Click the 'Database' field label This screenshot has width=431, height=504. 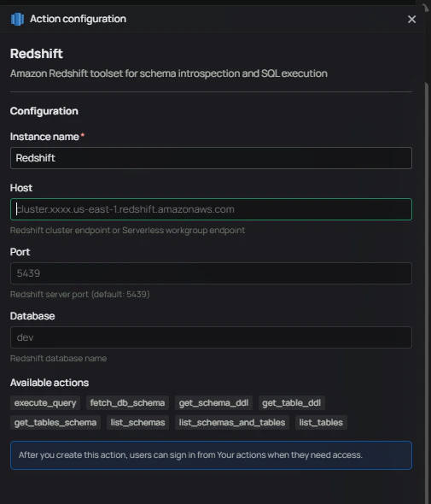tap(32, 316)
